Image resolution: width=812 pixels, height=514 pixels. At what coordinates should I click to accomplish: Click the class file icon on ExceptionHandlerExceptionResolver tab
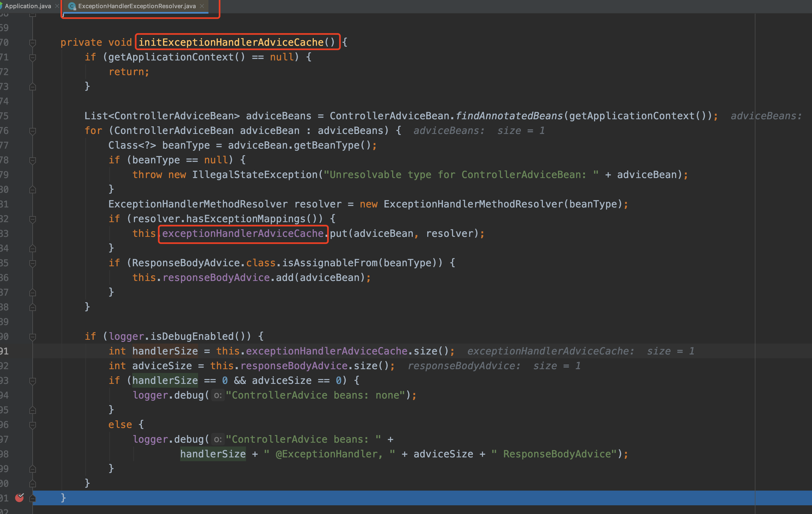[72, 6]
